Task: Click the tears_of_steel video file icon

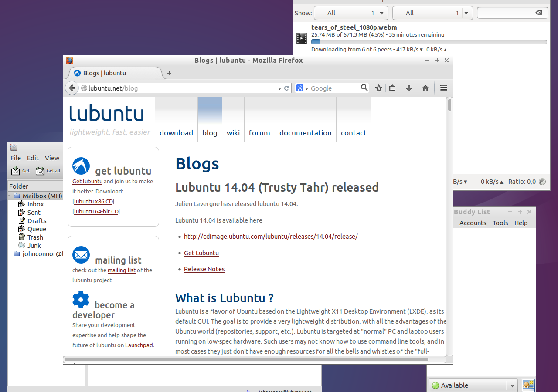Action: point(302,38)
